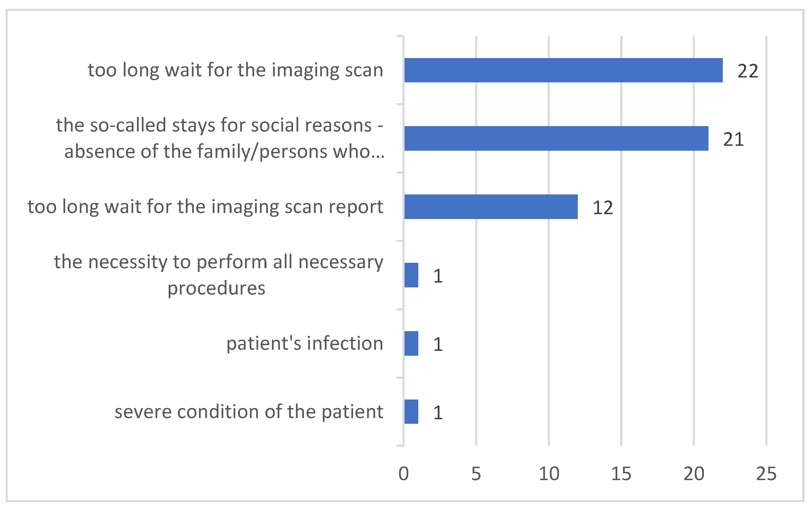The image size is (812, 509).
Task: Click the 'severe condition of the patient' bar
Action: (x=411, y=411)
